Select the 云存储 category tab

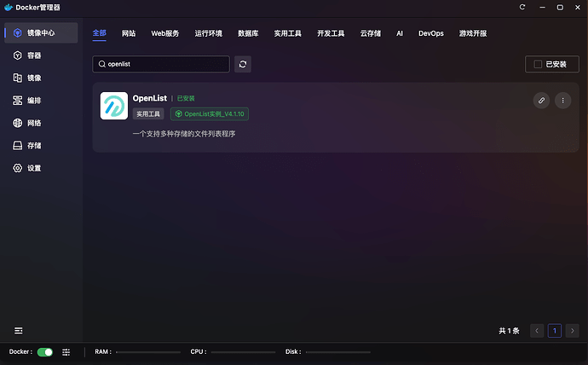371,33
